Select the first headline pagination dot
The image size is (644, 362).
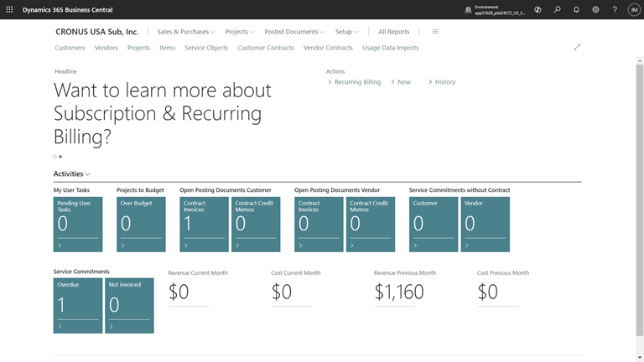[55, 157]
